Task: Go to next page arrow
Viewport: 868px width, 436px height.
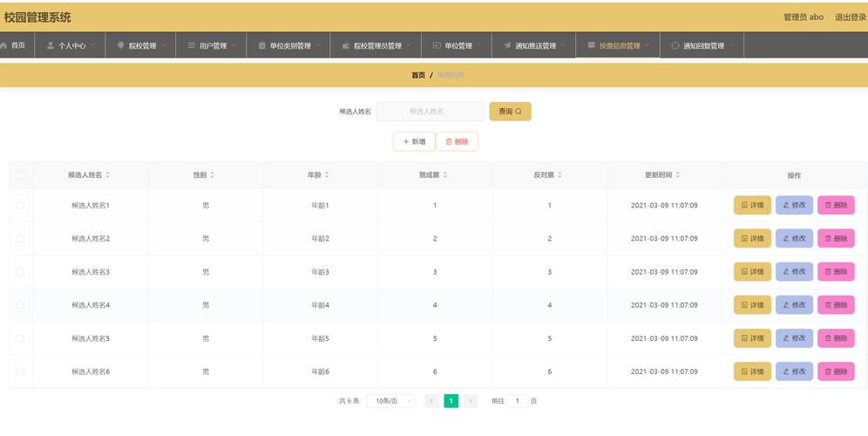Action: tap(471, 400)
